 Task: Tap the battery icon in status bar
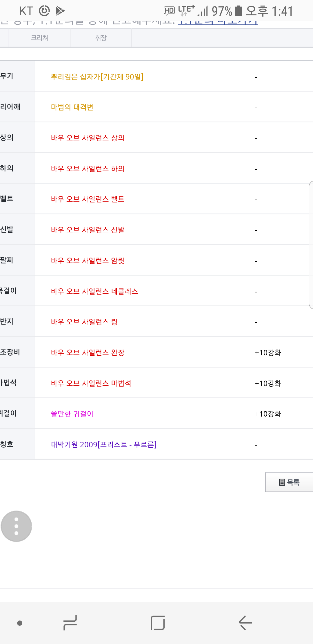(x=238, y=11)
